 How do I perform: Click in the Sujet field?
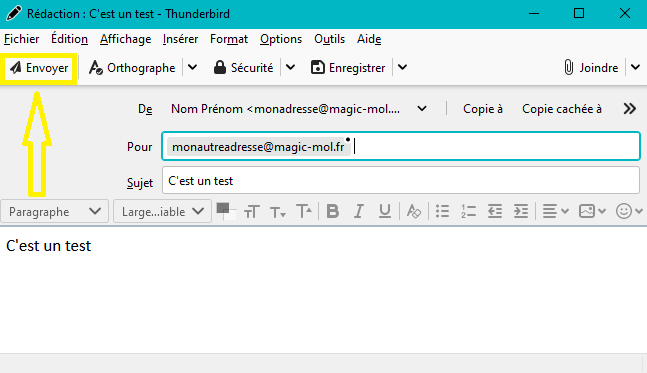pyautogui.click(x=401, y=180)
